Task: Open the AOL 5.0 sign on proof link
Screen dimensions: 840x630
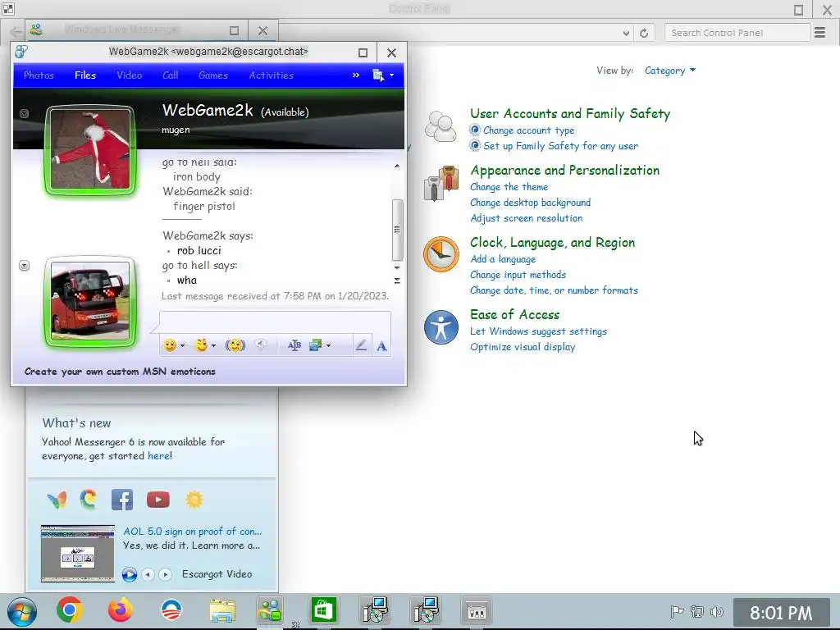Action: [x=192, y=532]
